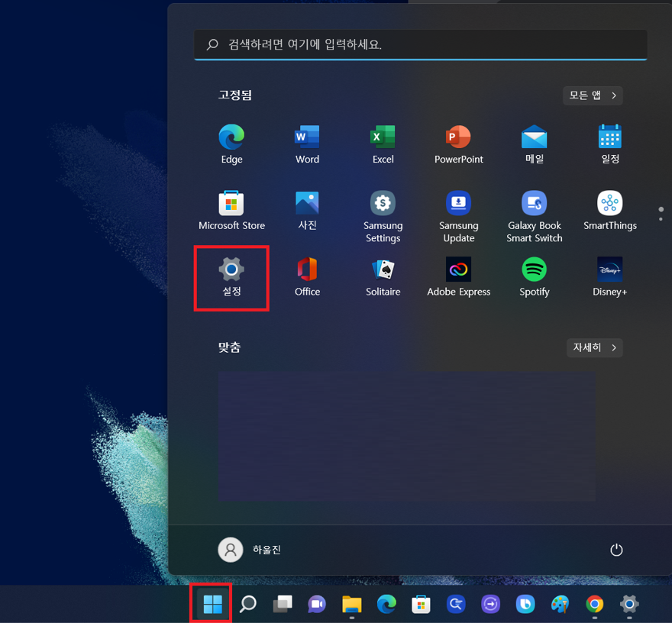This screenshot has height=623, width=672.
Task: Launch Disney+ from pinned apps
Action: click(610, 278)
